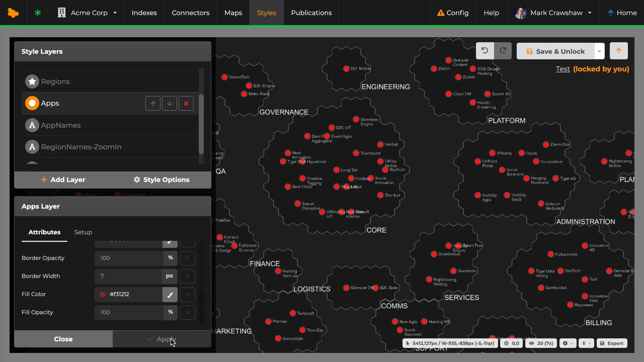This screenshot has width=644, height=362.
Task: Click the Close button
Action: pos(63,339)
